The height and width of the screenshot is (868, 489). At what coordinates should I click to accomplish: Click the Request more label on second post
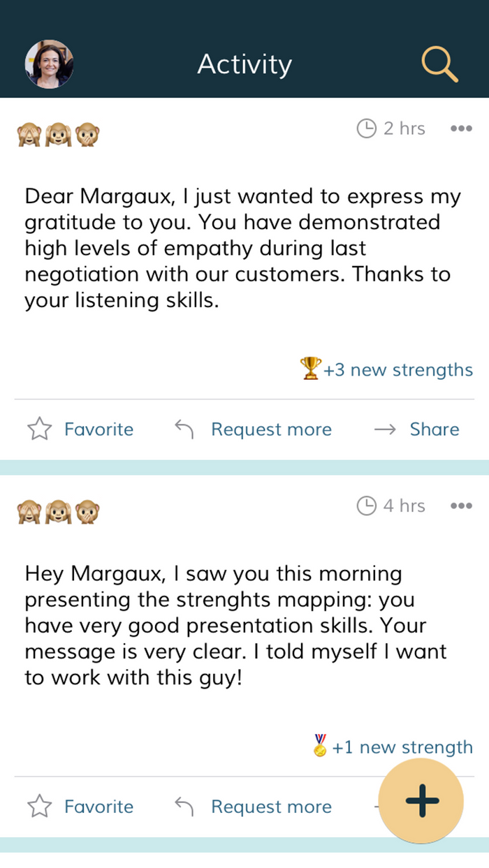(x=271, y=807)
